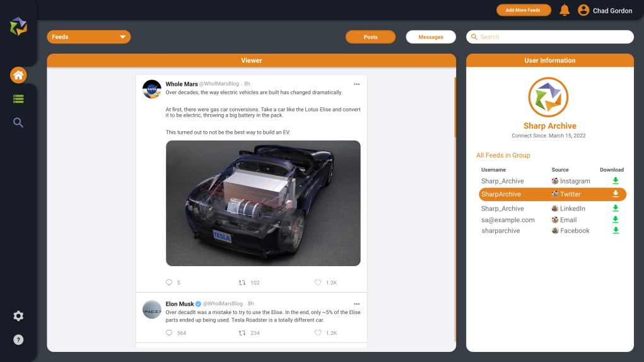The width and height of the screenshot is (644, 362).
Task: Download the LinkedIn feed
Action: 616,209
